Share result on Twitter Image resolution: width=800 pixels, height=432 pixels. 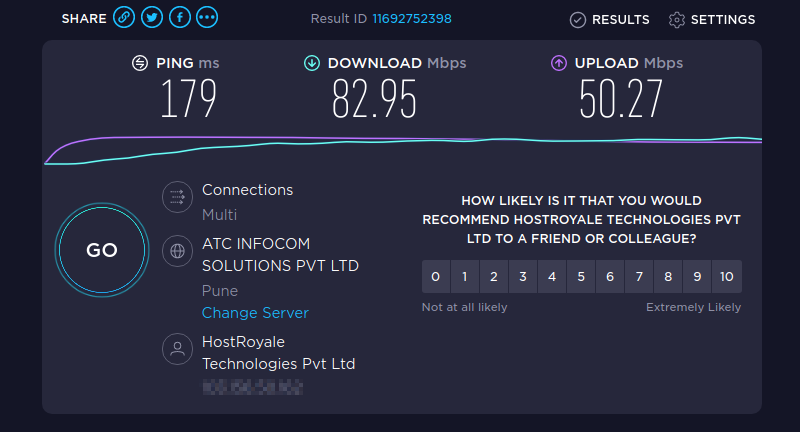point(152,18)
